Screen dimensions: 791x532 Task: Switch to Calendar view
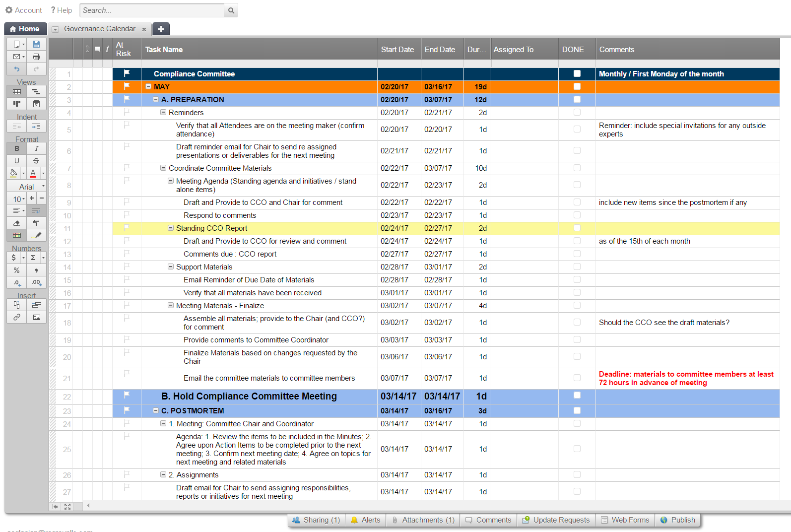(36, 104)
